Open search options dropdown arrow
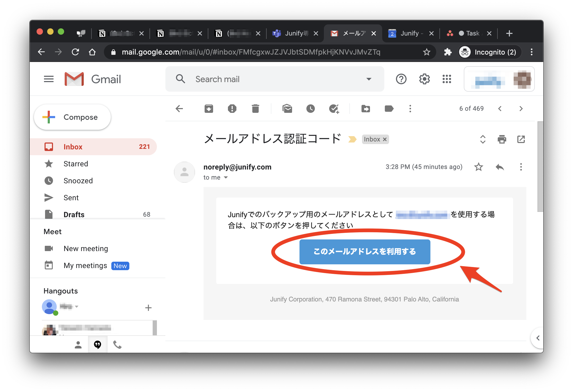Image resolution: width=573 pixels, height=392 pixels. [x=369, y=79]
